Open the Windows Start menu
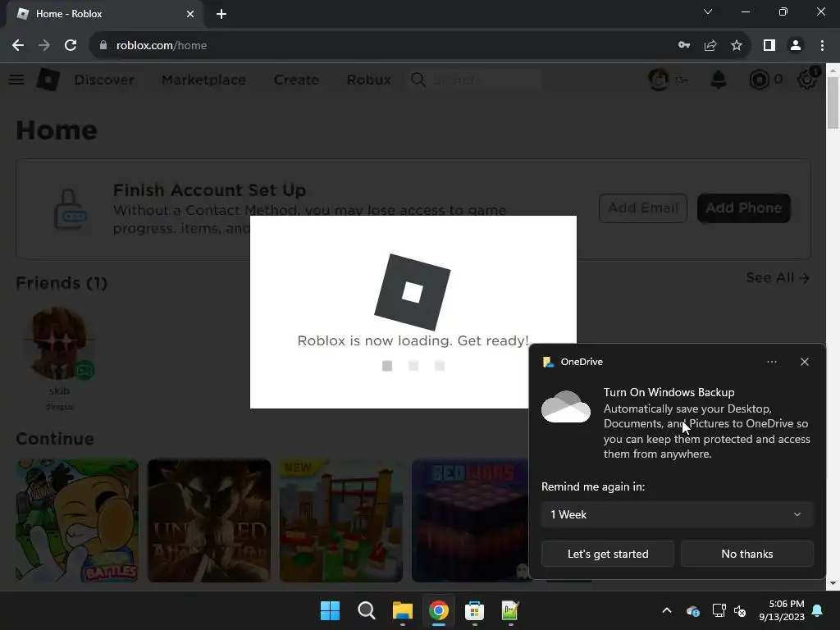This screenshot has height=630, width=840. click(330, 610)
